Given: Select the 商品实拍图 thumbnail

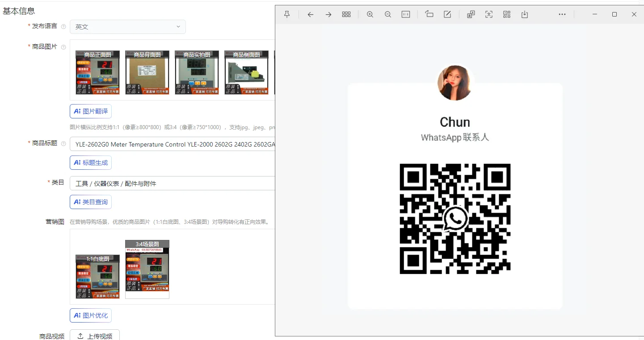Looking at the screenshot, I should (197, 72).
